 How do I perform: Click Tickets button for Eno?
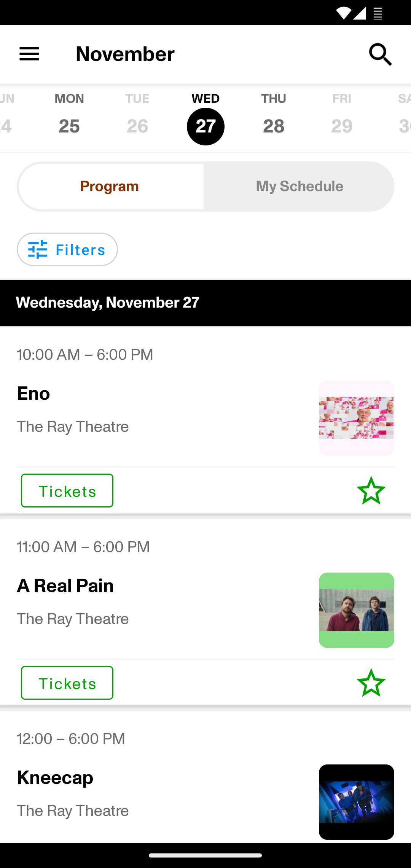point(67,491)
